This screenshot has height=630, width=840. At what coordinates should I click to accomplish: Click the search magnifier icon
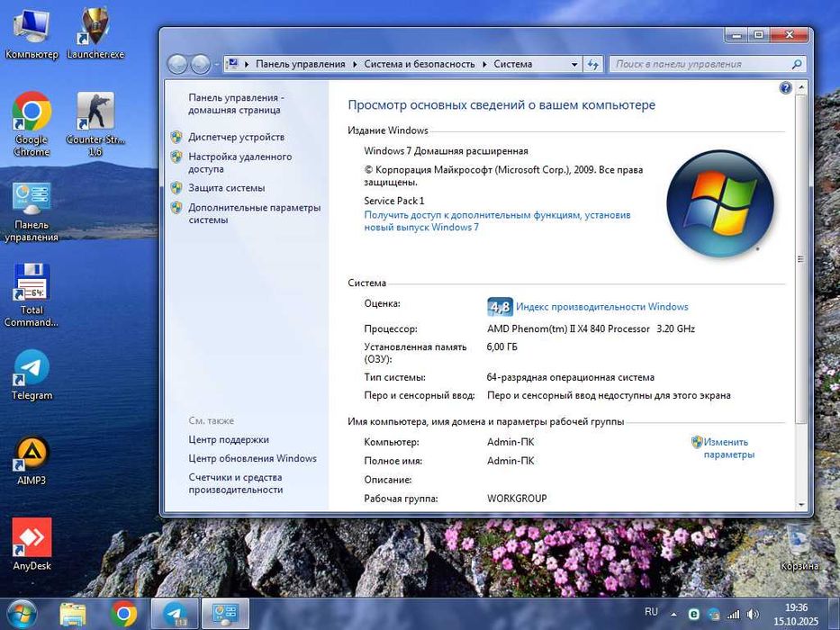point(797,64)
